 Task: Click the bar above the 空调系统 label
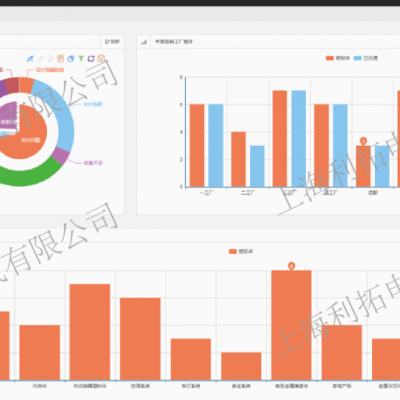140,339
